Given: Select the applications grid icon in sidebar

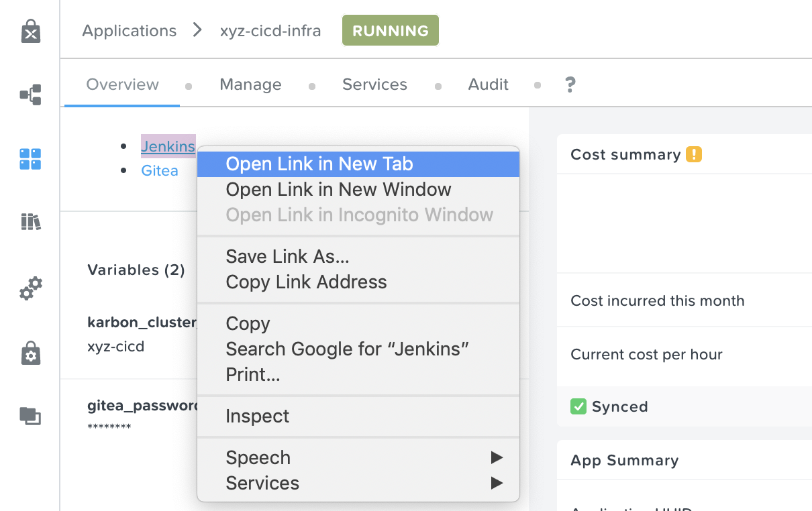Looking at the screenshot, I should tap(30, 159).
